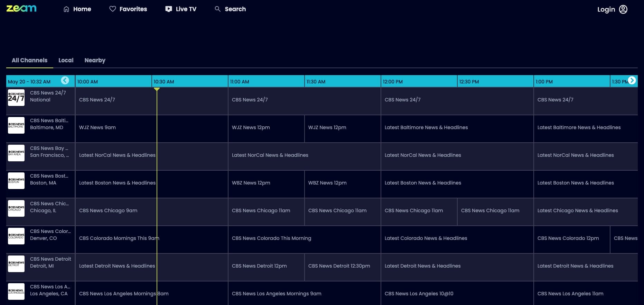Select WBZ News 12pm at 11:00 AM
Screen dimensions: 644x305
[266, 184]
